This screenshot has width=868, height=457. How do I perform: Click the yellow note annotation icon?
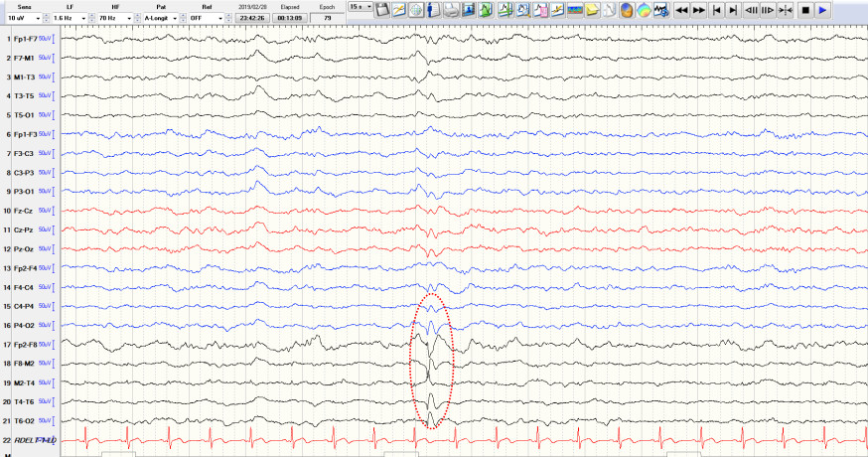(592, 9)
